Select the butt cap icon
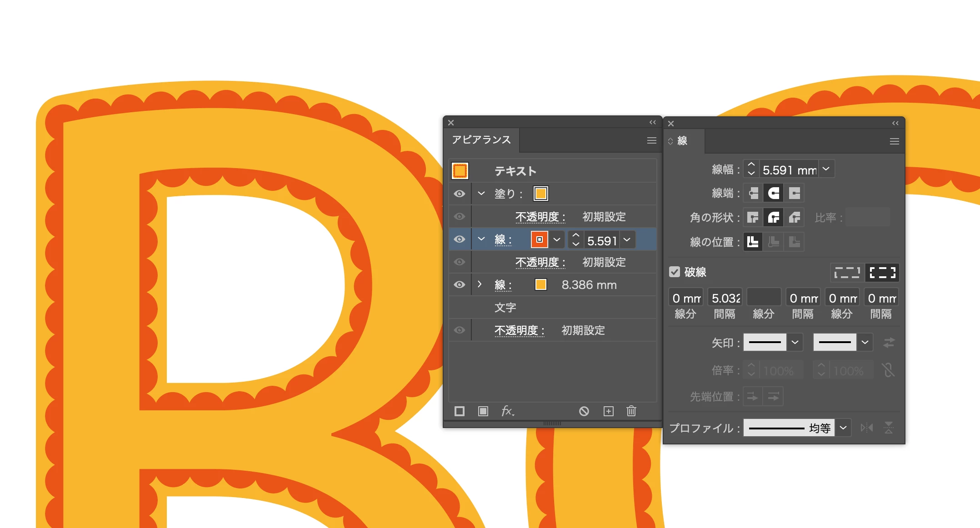 coord(753,193)
